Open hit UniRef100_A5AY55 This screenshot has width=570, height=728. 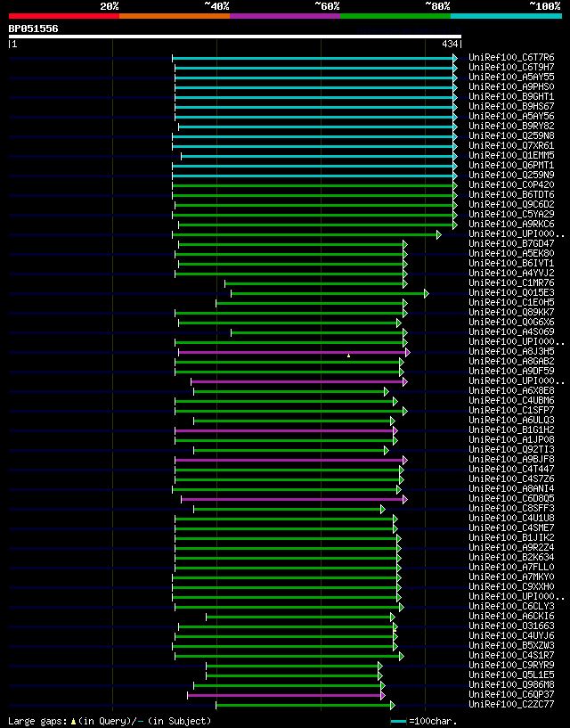511,77
